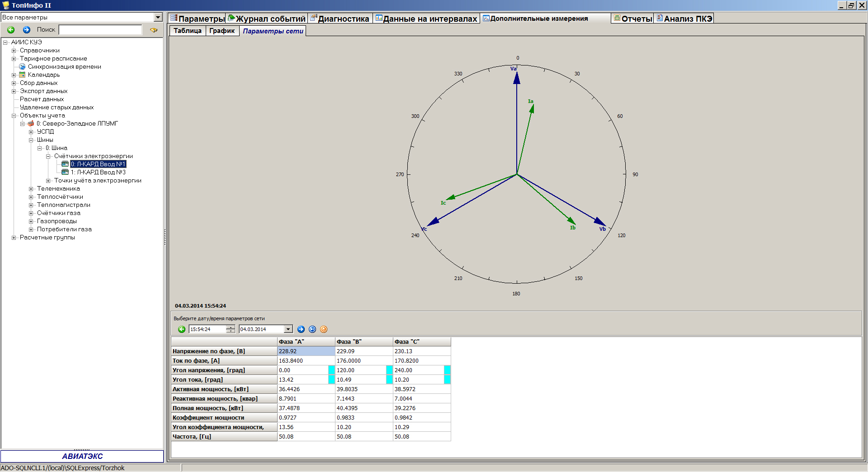Viewport: 868px width, 472px height.
Task: Click green back arrow beside Поиск
Action: pyautogui.click(x=11, y=30)
